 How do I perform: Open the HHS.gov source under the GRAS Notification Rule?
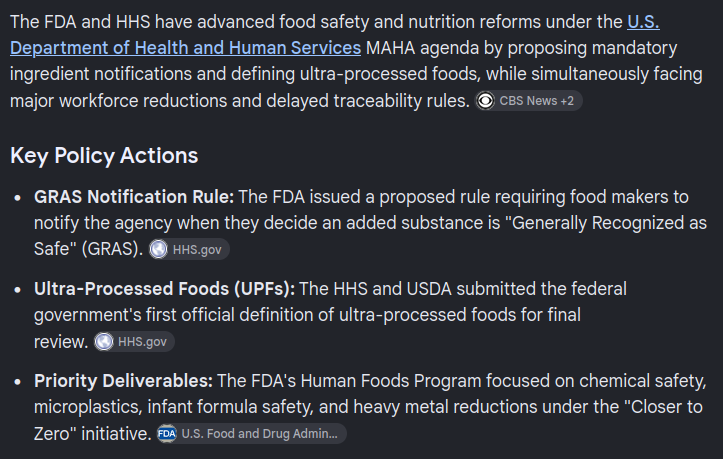(189, 249)
